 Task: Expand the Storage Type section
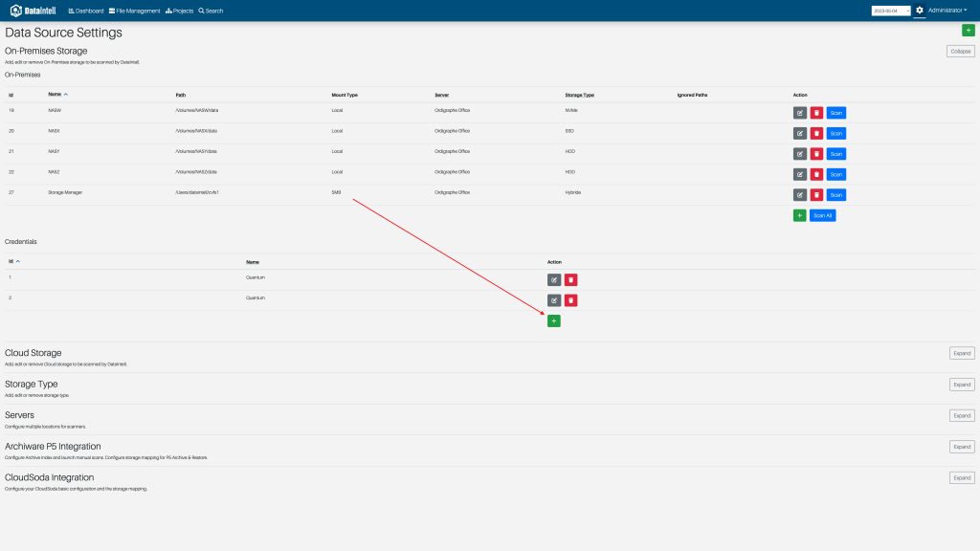(x=962, y=385)
